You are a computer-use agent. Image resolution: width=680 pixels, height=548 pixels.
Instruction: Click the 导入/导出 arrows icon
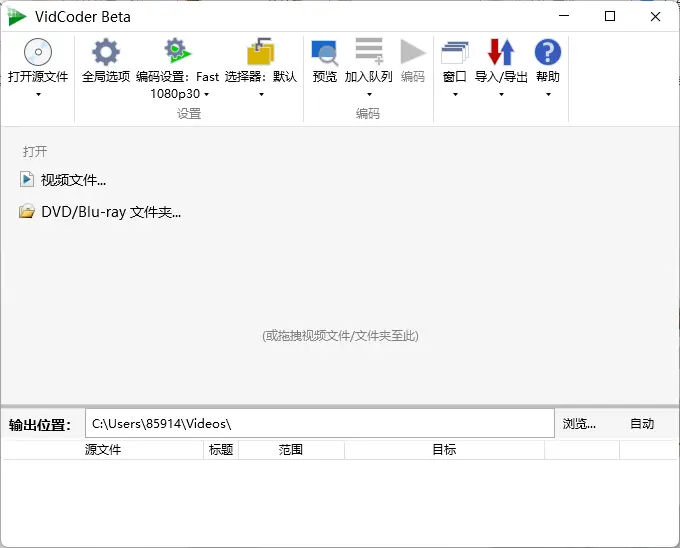(x=501, y=52)
